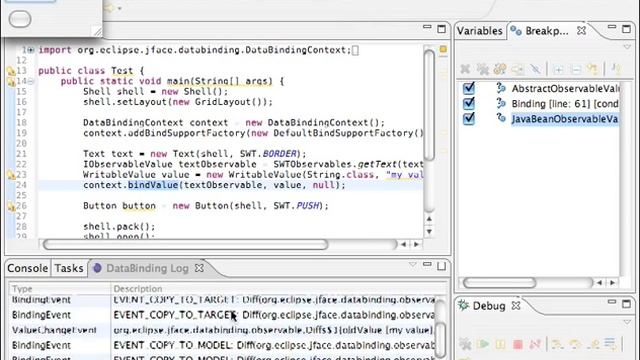Screen dimensions: 640x360
Task: Switch to the Console tab
Action: click(x=28, y=268)
